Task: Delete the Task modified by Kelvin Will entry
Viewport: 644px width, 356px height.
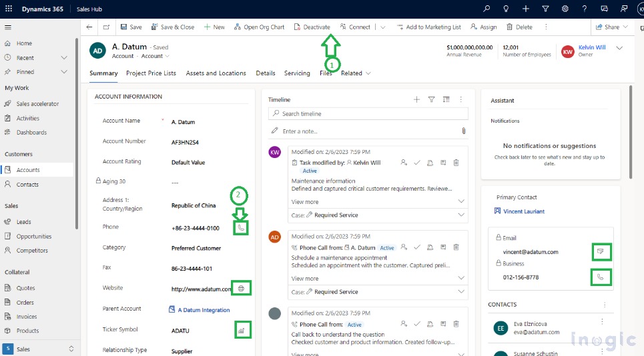Action: tap(456, 163)
